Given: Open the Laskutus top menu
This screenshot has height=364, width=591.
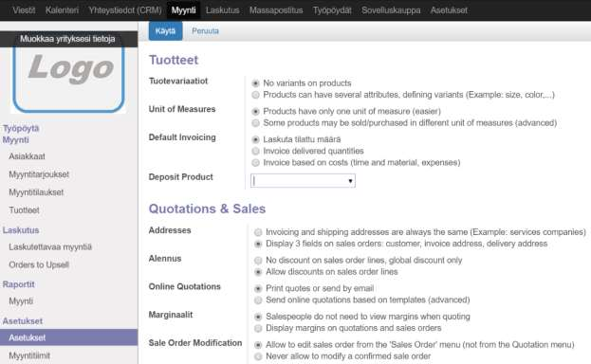Looking at the screenshot, I should coord(222,10).
